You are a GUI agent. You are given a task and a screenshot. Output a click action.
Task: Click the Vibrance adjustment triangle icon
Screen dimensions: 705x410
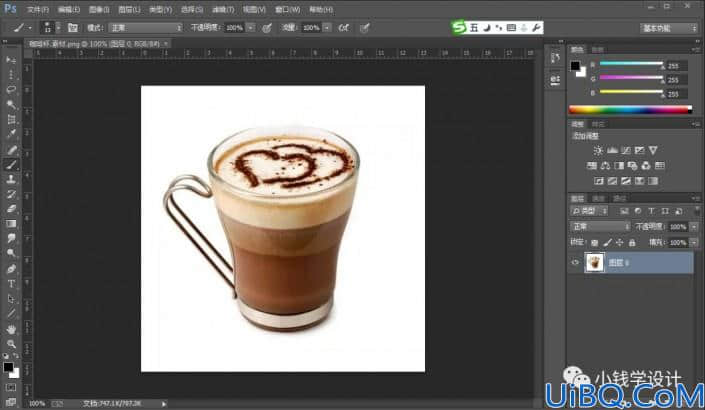click(653, 150)
